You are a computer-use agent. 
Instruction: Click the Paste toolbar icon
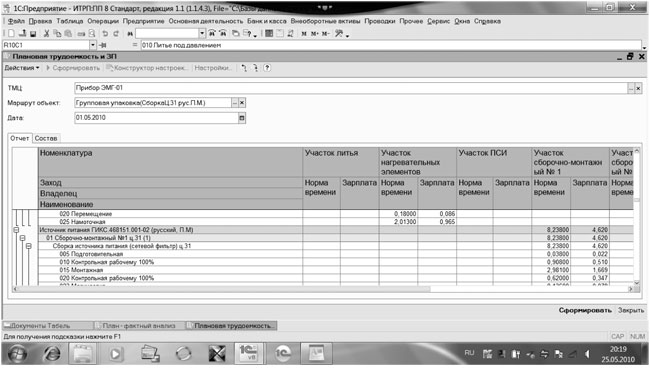pyautogui.click(x=68, y=34)
